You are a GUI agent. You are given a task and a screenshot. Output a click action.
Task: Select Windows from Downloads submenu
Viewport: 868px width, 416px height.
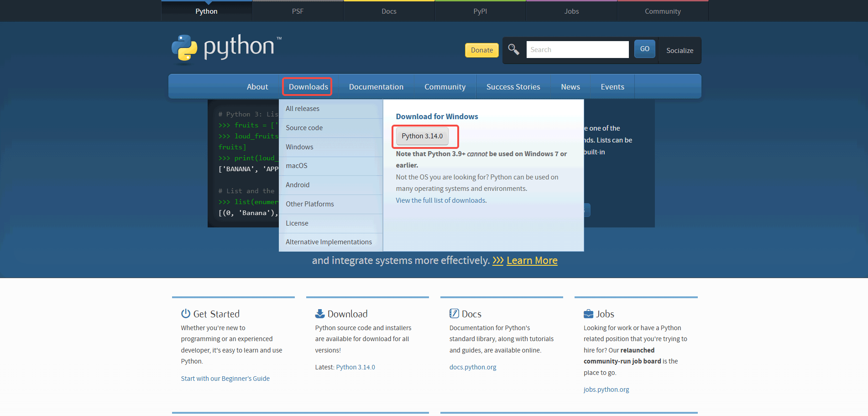coord(299,147)
